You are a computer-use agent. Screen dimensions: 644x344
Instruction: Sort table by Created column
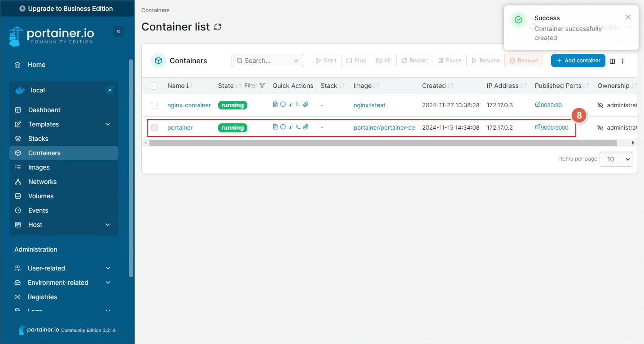click(438, 86)
